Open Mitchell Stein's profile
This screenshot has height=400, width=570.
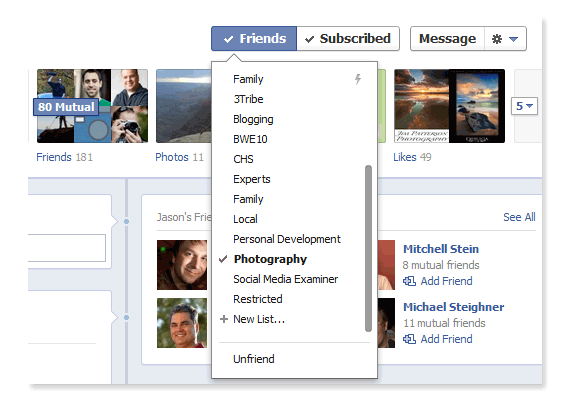pyautogui.click(x=441, y=249)
